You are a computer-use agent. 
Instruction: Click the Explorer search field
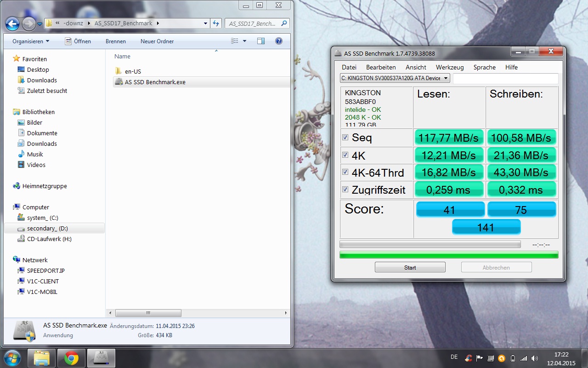(x=257, y=23)
